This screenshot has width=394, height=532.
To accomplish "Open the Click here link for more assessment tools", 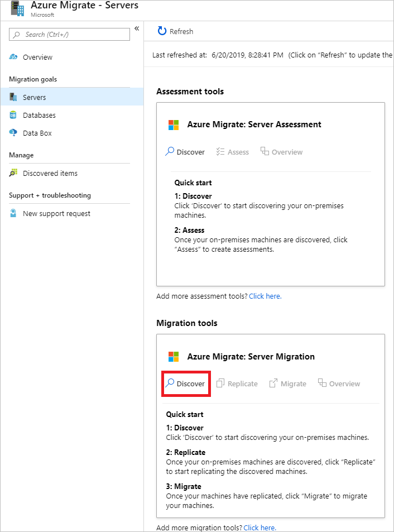I will [x=264, y=296].
